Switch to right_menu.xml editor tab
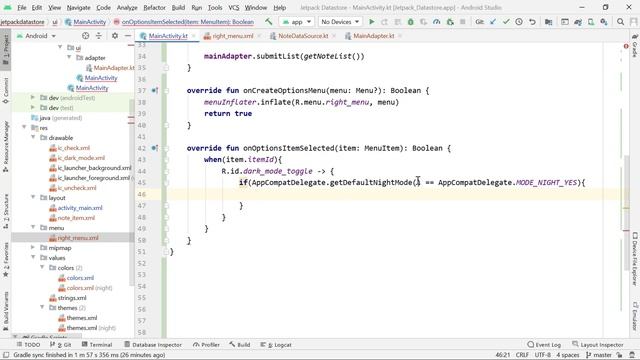The image size is (640, 360). click(x=233, y=36)
